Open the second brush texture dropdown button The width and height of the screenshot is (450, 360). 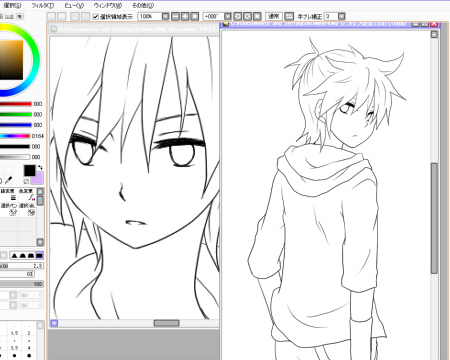(x=13, y=305)
